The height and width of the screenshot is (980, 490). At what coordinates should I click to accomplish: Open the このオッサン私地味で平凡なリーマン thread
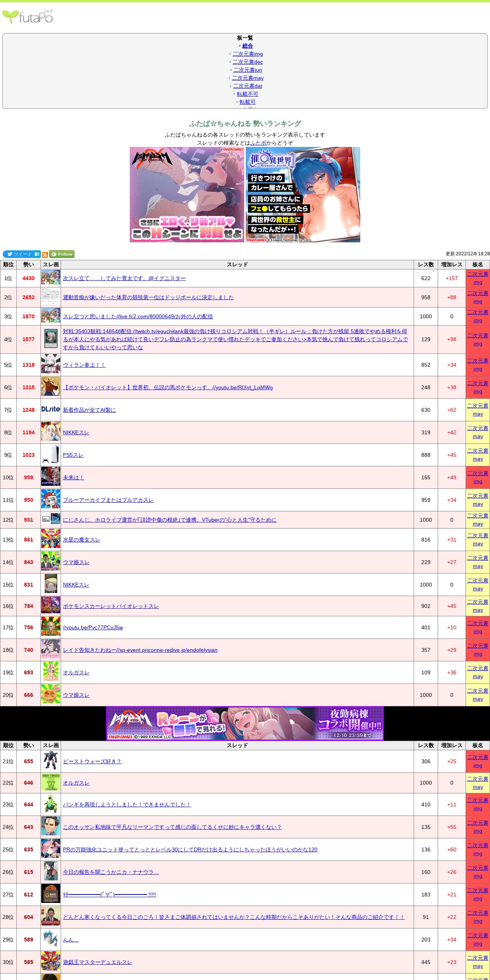pyautogui.click(x=172, y=827)
